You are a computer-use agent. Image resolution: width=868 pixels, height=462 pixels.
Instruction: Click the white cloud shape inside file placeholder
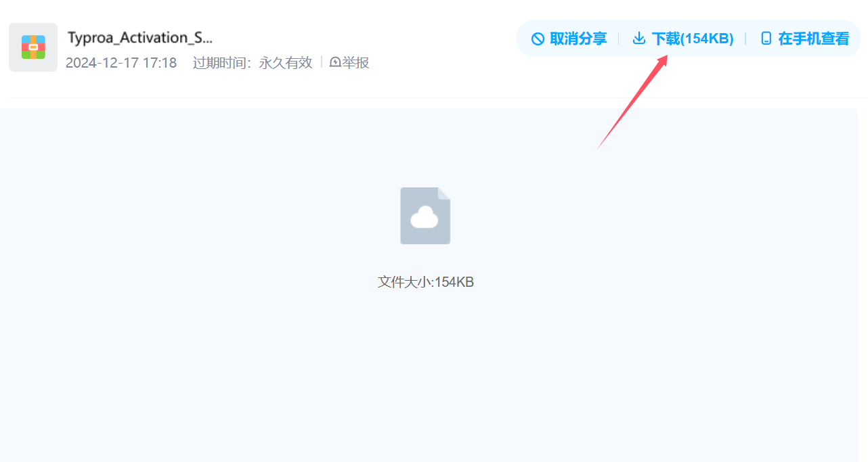(x=425, y=217)
